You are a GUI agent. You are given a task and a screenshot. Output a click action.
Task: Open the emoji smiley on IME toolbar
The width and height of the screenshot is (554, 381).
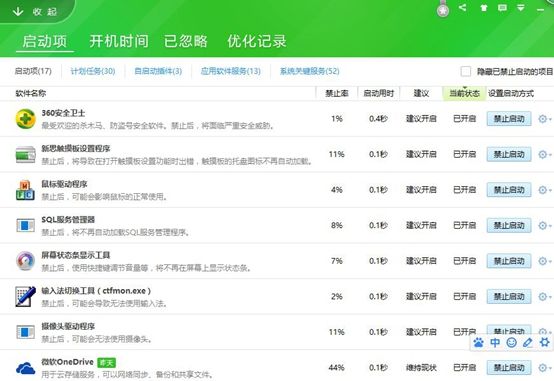512,342
